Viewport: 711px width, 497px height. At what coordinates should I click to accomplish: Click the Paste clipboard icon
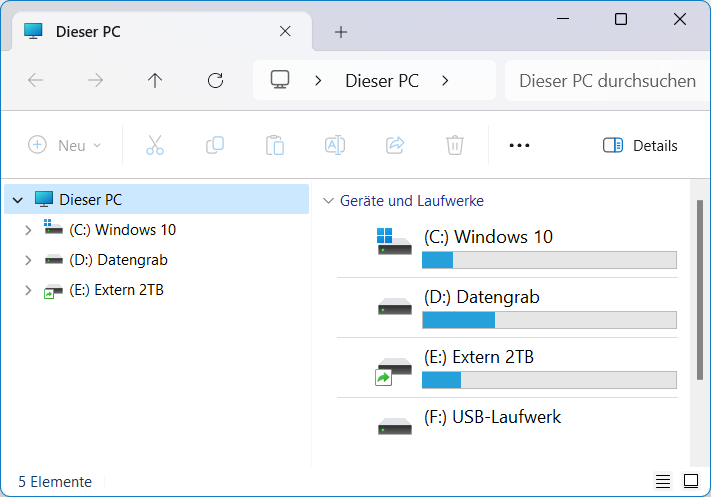(274, 145)
